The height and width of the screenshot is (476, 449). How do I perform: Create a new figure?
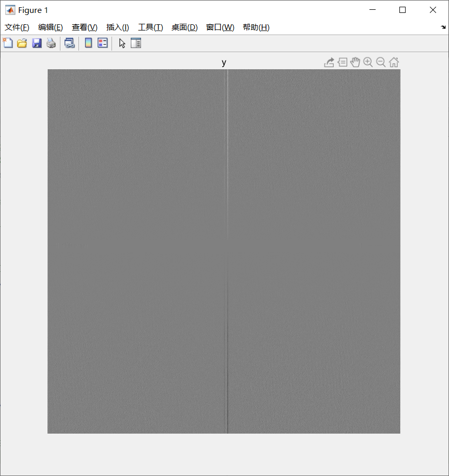8,43
